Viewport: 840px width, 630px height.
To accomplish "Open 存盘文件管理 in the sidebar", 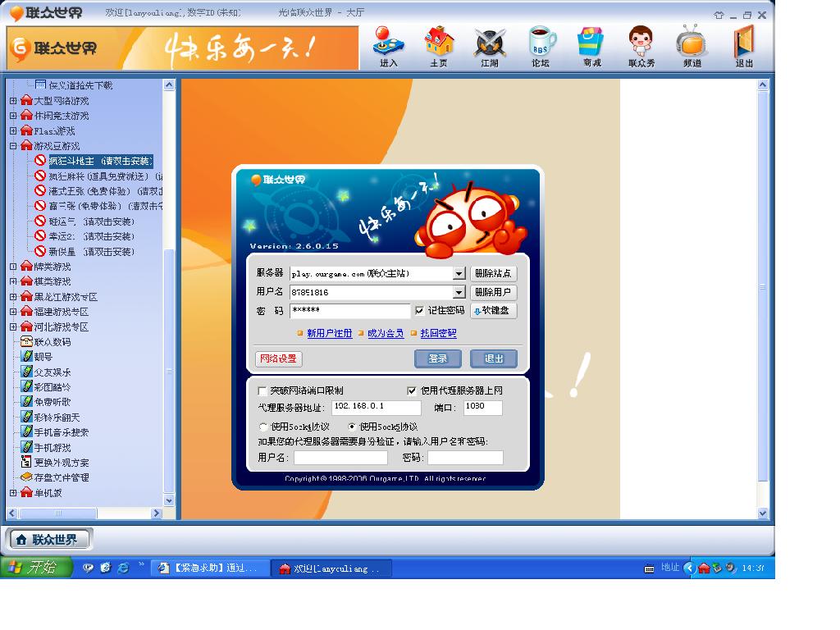I will click(62, 477).
